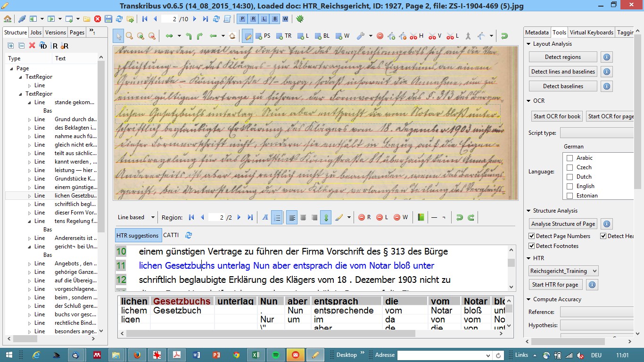Collapse the Layout Analysis section

(528, 44)
